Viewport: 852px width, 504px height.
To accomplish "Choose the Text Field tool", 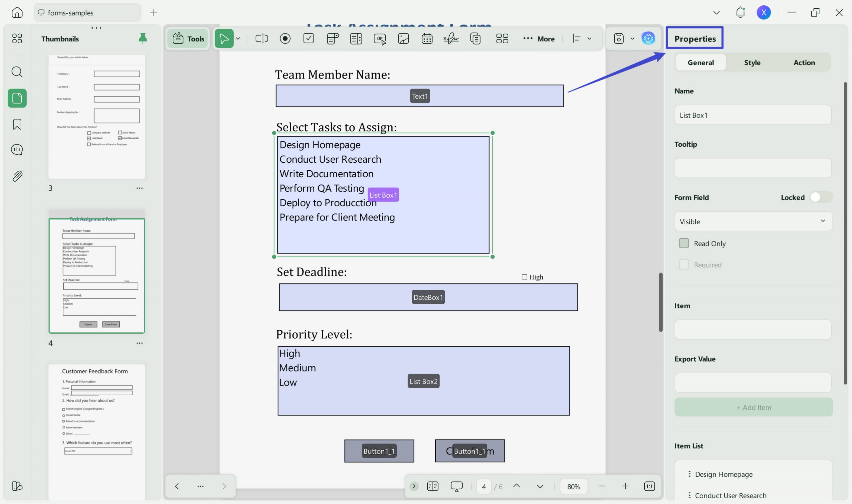I will tap(262, 38).
